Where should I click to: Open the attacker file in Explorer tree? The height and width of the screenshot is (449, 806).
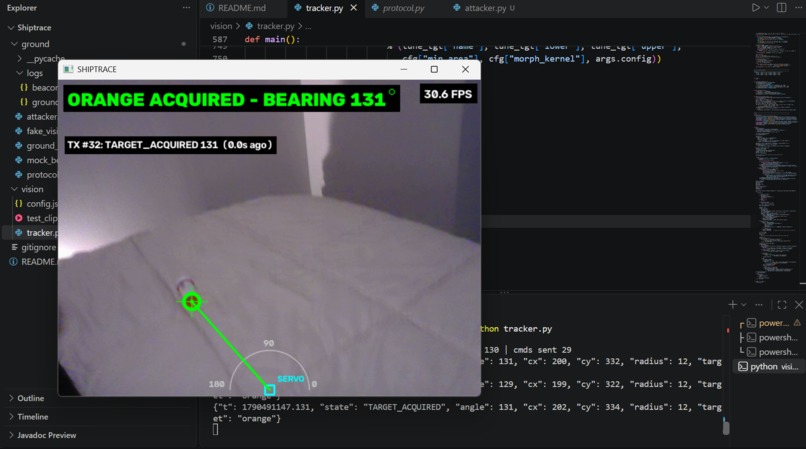point(36,117)
